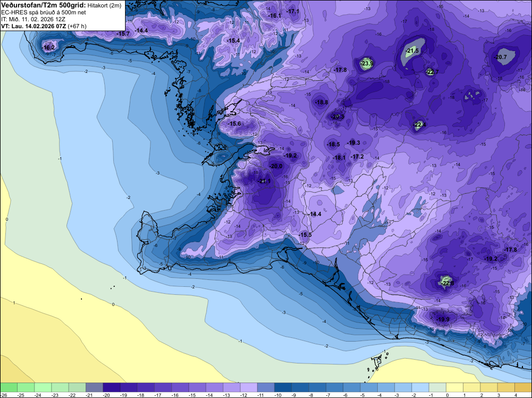
Task: Select the dark blue legend swatch between -10 and -9
Action: tap(283, 387)
